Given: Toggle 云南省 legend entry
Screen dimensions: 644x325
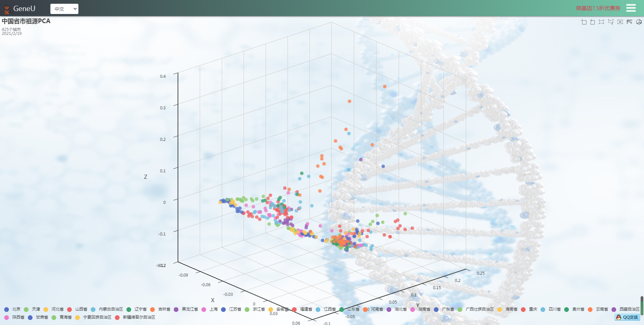Looking at the screenshot, I should pyautogui.click(x=598, y=309).
